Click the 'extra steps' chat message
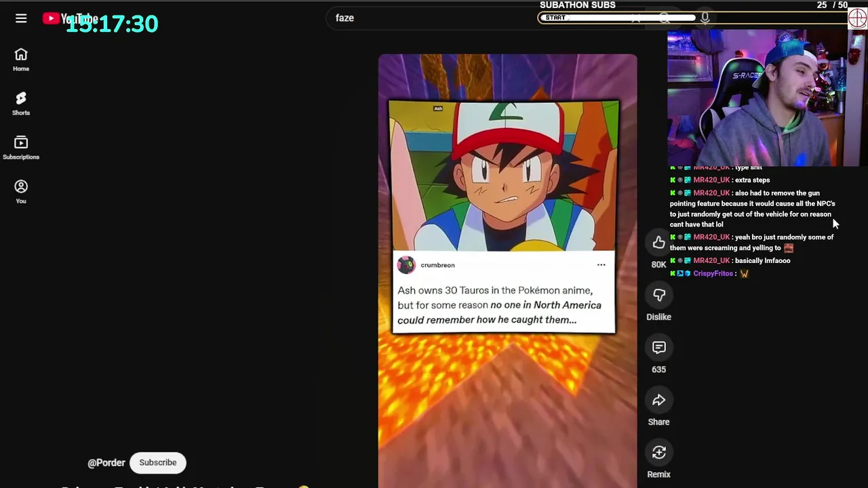Viewport: 868px width, 488px height. (753, 180)
